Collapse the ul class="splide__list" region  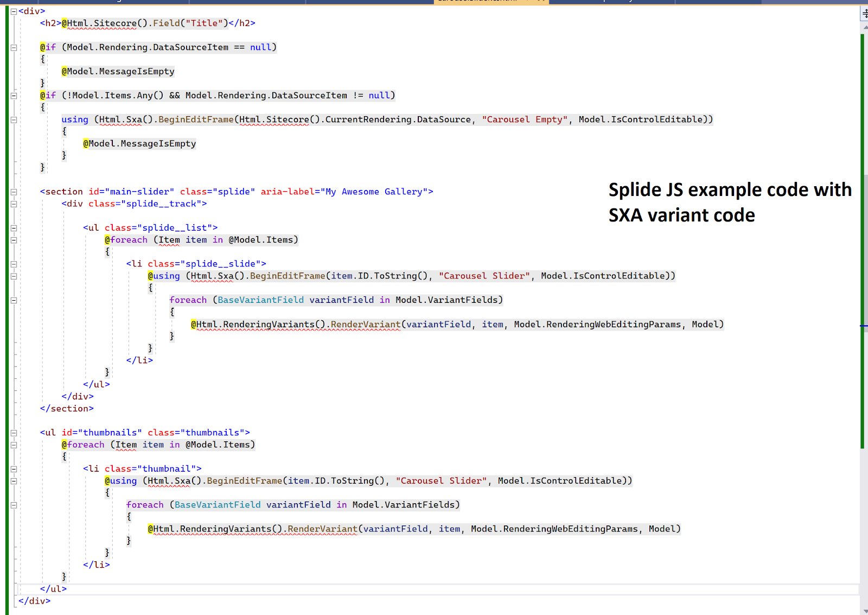pyautogui.click(x=14, y=228)
